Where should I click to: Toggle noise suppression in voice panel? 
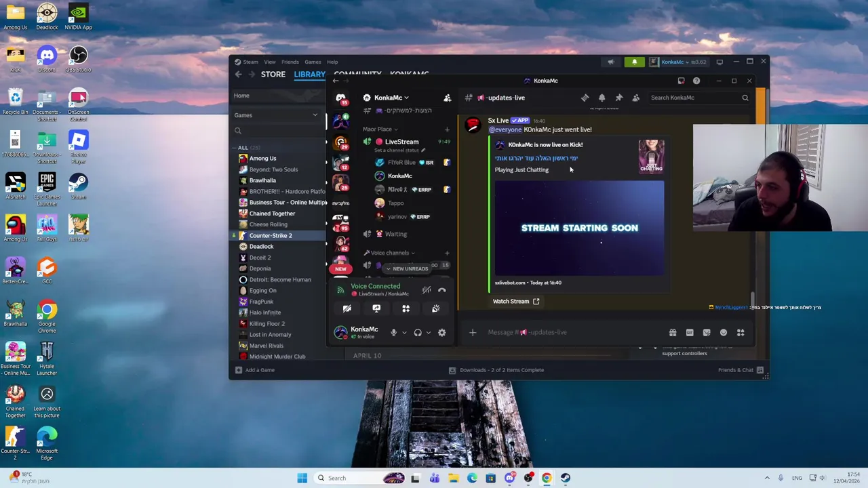pyautogui.click(x=427, y=290)
